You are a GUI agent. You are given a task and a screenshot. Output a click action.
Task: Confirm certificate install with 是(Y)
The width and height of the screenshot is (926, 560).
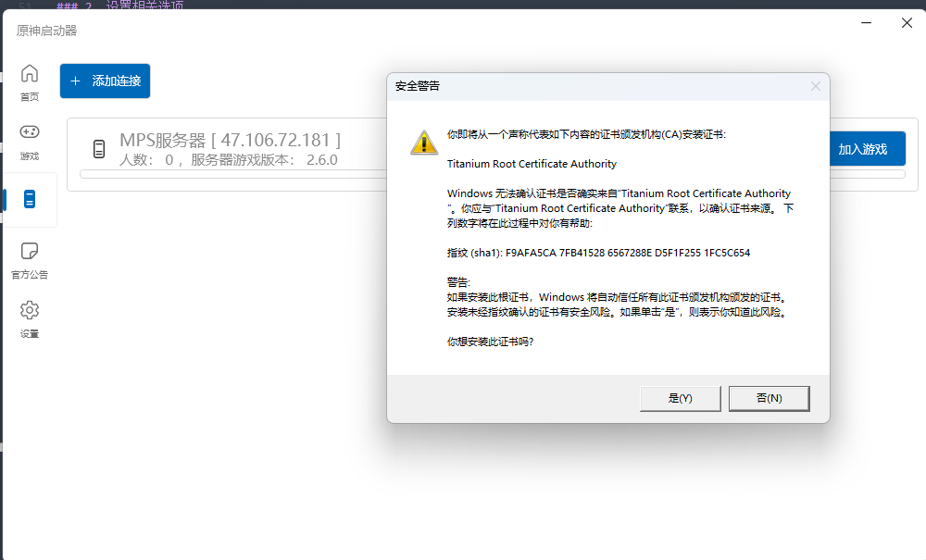pos(681,398)
